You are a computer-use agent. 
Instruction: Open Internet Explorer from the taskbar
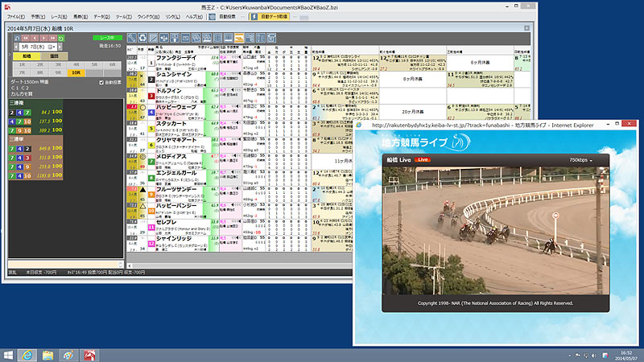tap(27, 355)
